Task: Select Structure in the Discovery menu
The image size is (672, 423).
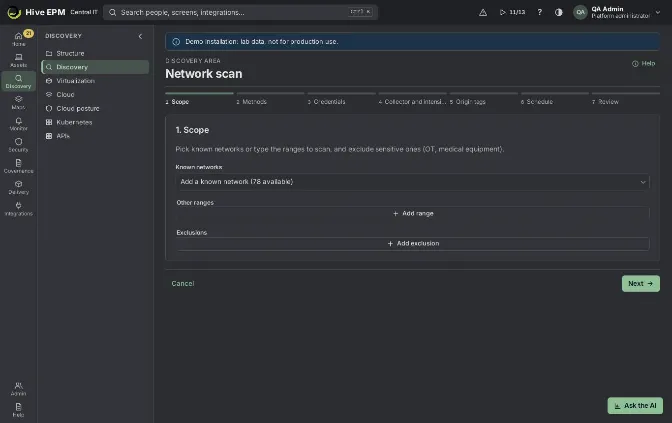Action: pos(95,53)
